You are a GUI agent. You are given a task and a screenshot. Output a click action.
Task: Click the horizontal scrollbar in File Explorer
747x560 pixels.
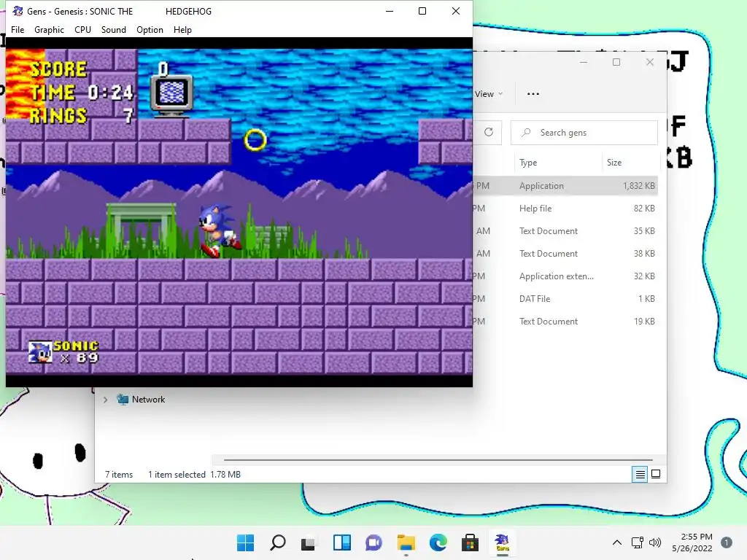click(438, 460)
